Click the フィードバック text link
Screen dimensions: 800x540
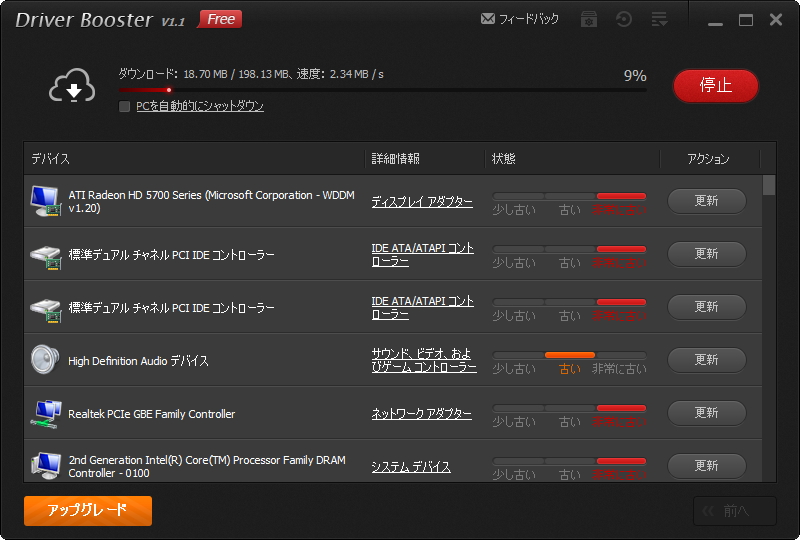point(529,19)
